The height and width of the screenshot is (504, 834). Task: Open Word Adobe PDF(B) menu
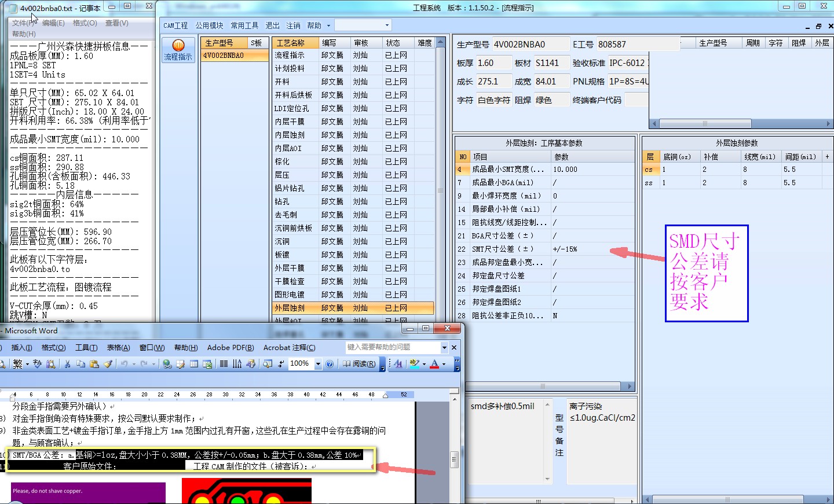pyautogui.click(x=231, y=347)
